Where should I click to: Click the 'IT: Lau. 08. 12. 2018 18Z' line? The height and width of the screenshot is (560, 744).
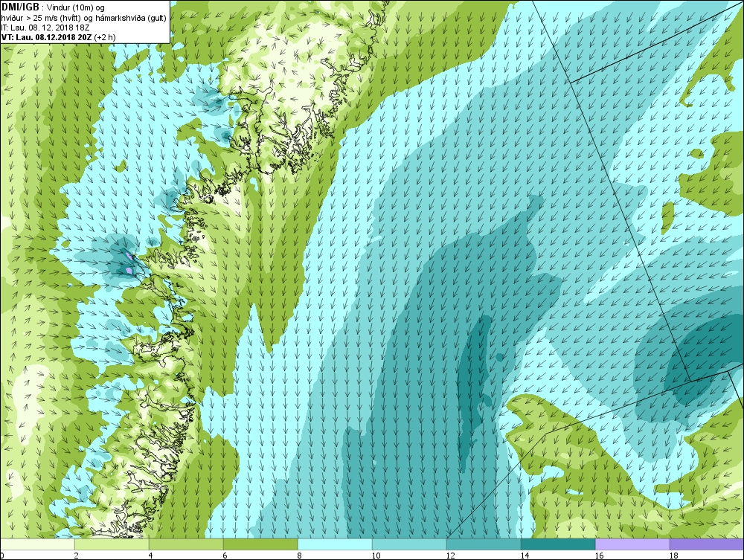pos(45,28)
